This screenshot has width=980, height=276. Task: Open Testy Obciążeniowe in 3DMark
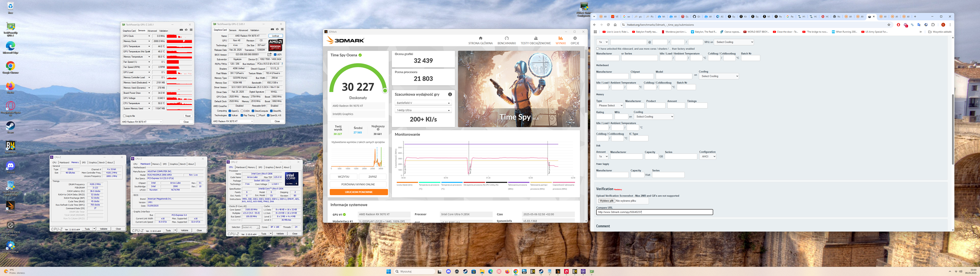click(x=536, y=41)
